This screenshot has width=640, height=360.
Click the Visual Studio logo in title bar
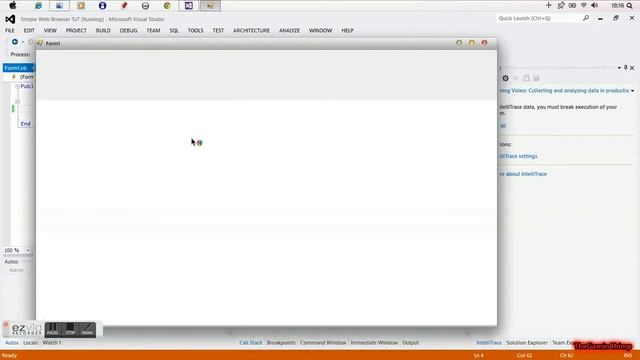(10, 19)
